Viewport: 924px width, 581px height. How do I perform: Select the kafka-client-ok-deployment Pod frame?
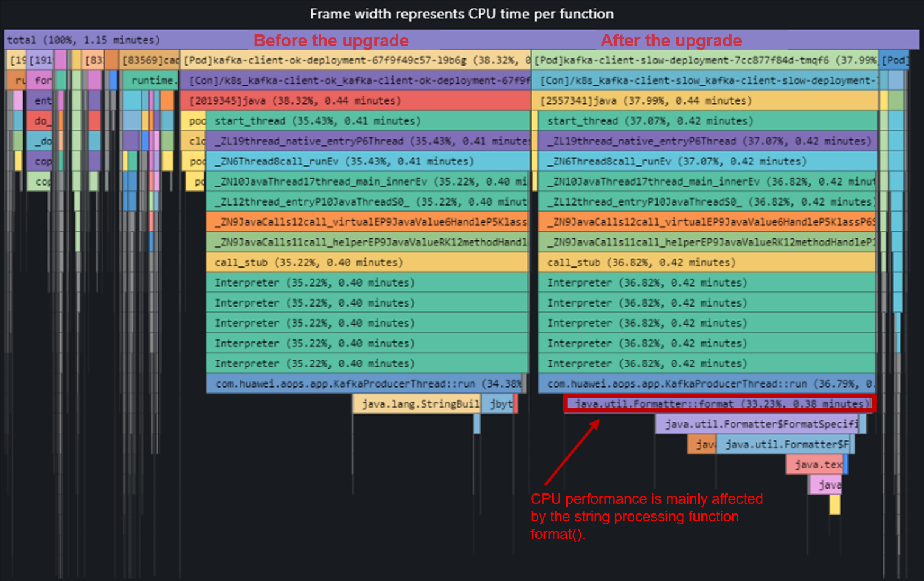(x=355, y=60)
